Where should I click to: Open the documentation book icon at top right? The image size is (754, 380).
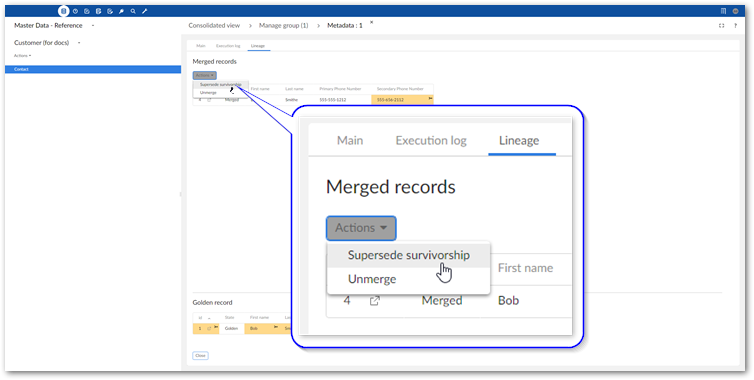[x=724, y=11]
